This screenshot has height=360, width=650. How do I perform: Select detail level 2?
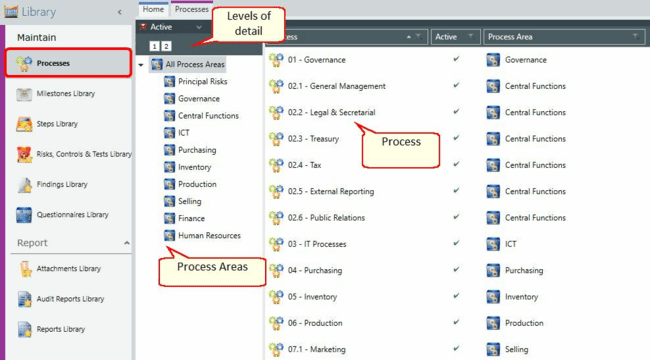[166, 46]
